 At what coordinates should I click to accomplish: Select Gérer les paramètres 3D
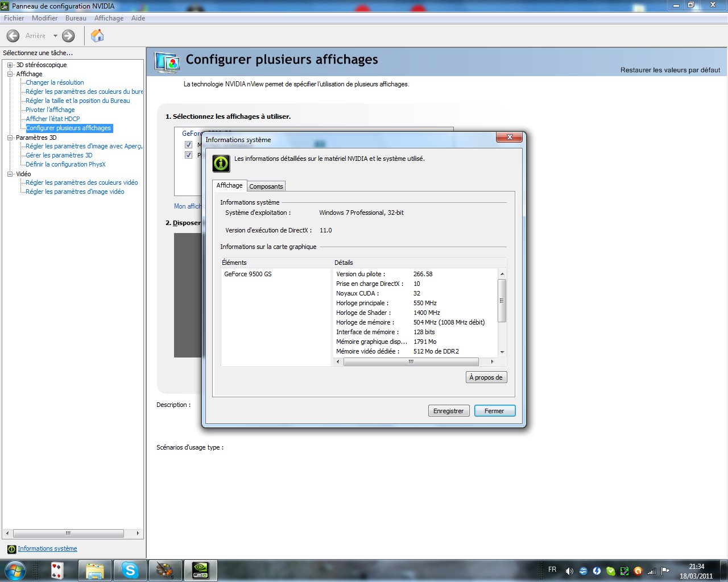59,155
